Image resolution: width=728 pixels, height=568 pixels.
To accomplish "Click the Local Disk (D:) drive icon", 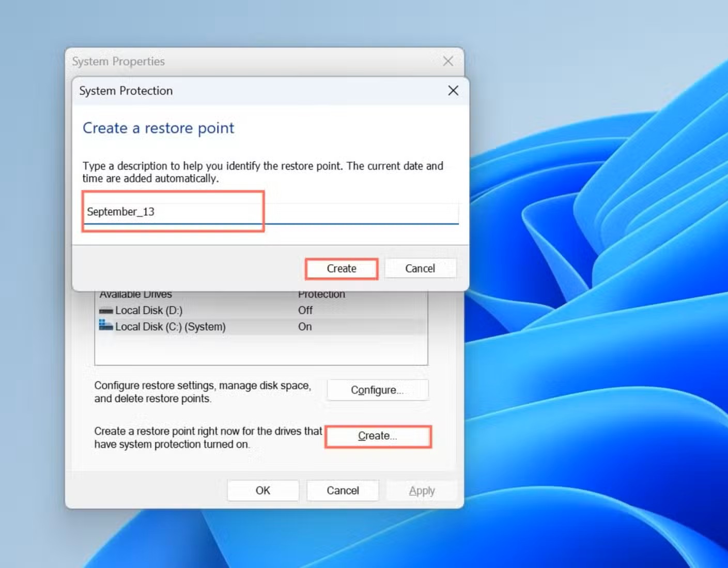I will 105,310.
